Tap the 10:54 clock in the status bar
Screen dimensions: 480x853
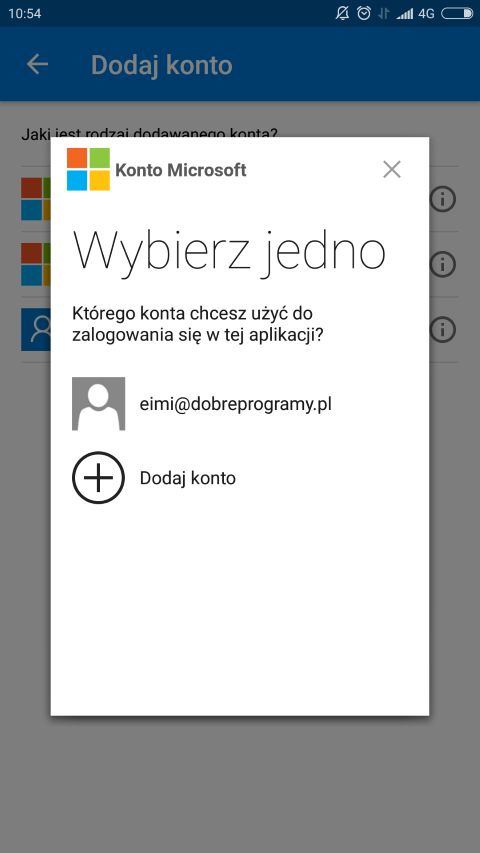click(x=25, y=14)
